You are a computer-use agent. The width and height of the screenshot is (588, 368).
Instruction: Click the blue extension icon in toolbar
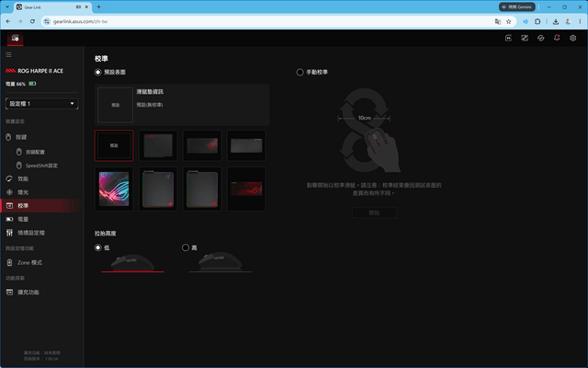pyautogui.click(x=526, y=21)
